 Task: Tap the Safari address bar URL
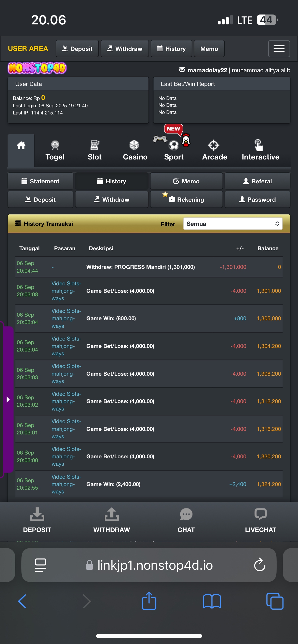click(155, 565)
